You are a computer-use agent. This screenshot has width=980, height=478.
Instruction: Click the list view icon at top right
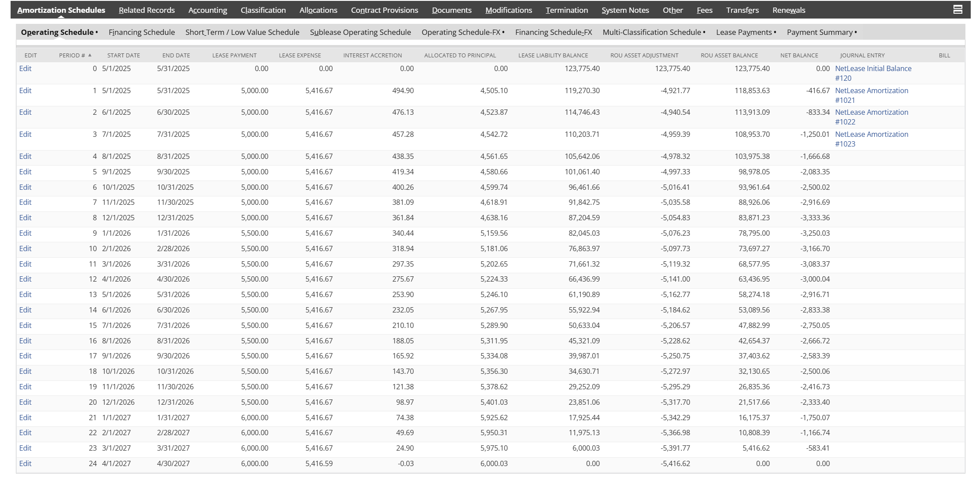(x=957, y=9)
